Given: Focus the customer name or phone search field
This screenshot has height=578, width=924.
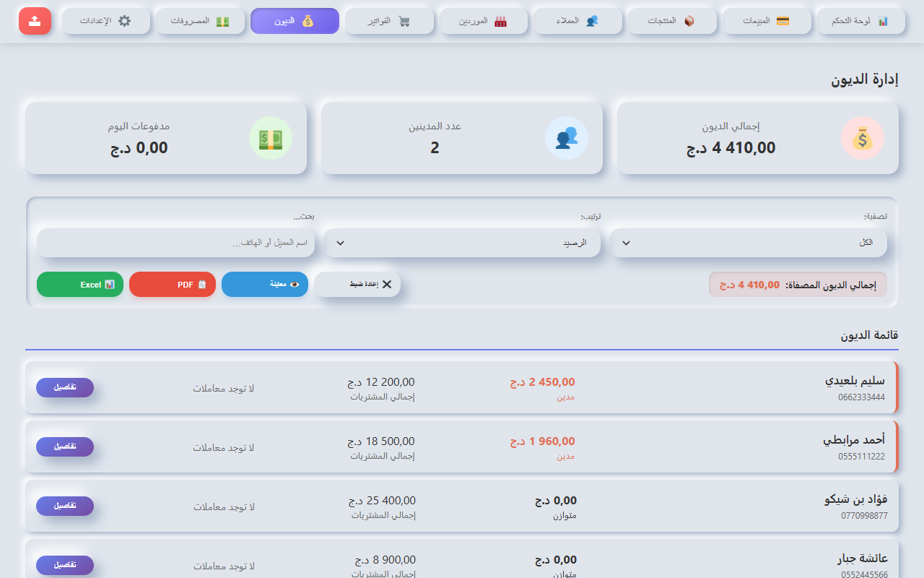Looking at the screenshot, I should tap(175, 243).
